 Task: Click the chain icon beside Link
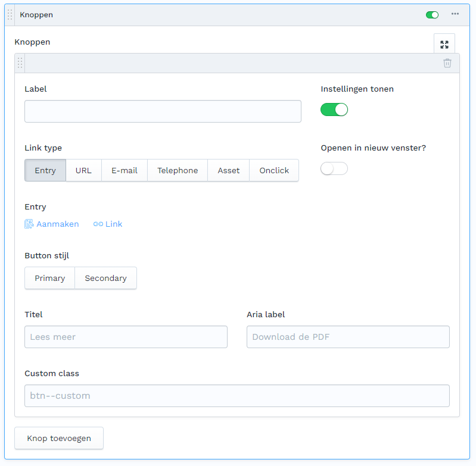pyautogui.click(x=98, y=224)
